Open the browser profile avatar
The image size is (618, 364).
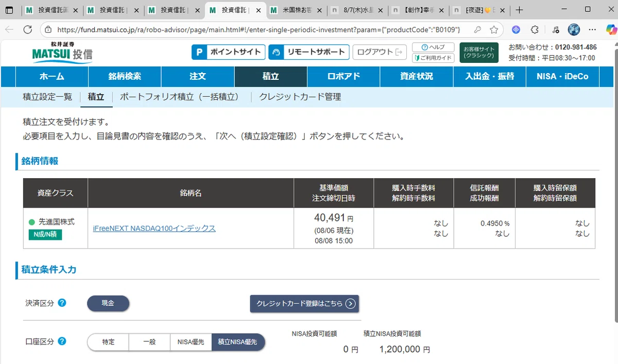click(574, 29)
